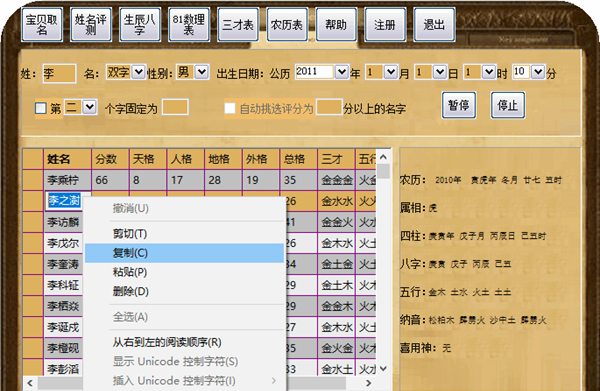600x391 pixels.
Task: Click the 金水水 三才 cell
Action: pyautogui.click(x=336, y=201)
